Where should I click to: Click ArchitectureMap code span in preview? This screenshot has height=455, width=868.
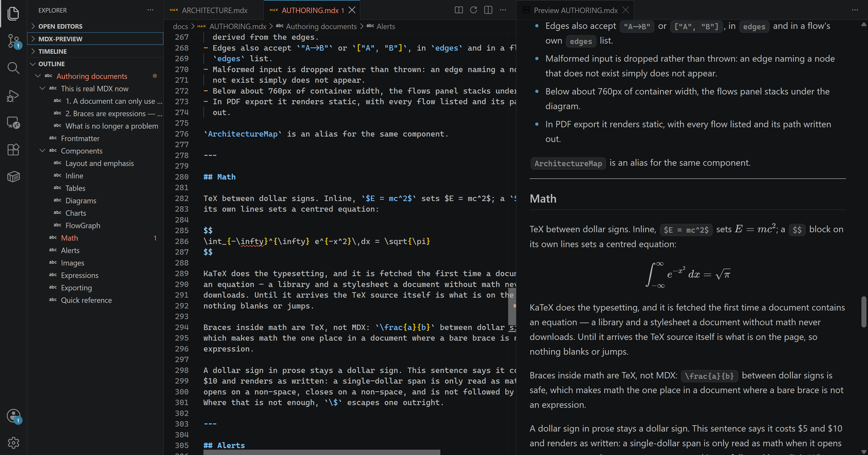tap(568, 163)
